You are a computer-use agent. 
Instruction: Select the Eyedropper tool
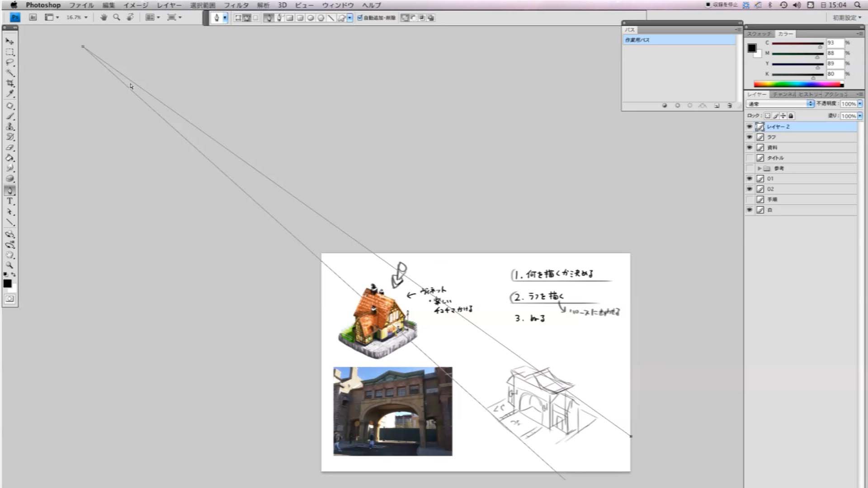coord(9,94)
